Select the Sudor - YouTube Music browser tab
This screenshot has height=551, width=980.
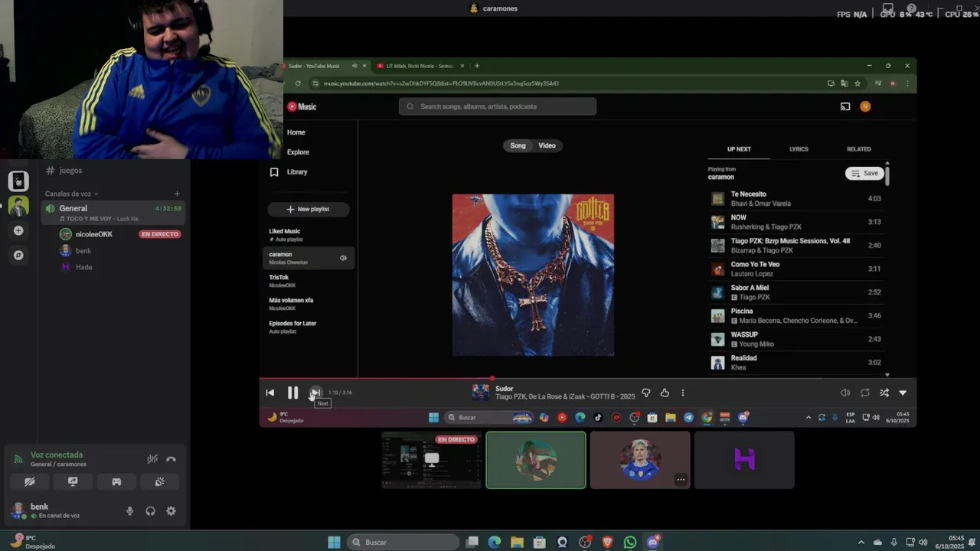point(325,66)
